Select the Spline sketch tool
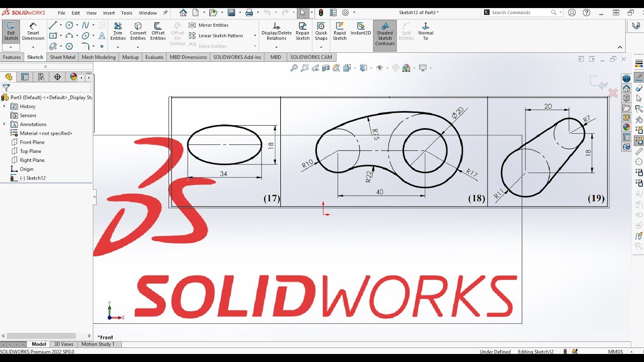This screenshot has width=644, height=362. click(x=86, y=25)
